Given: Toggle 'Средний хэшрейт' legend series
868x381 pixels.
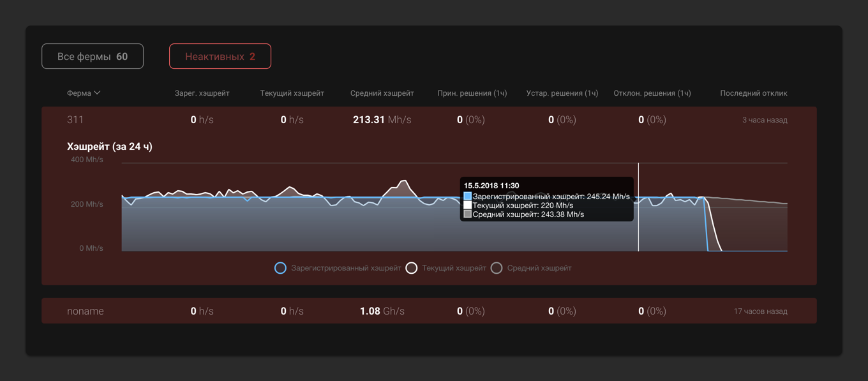Looking at the screenshot, I should 531,268.
